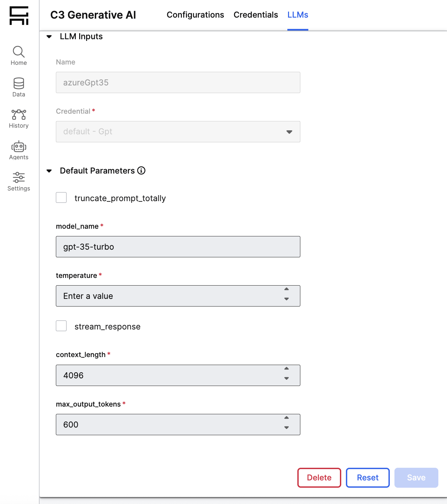
Task: Click Default Parameters info icon
Action: (141, 171)
